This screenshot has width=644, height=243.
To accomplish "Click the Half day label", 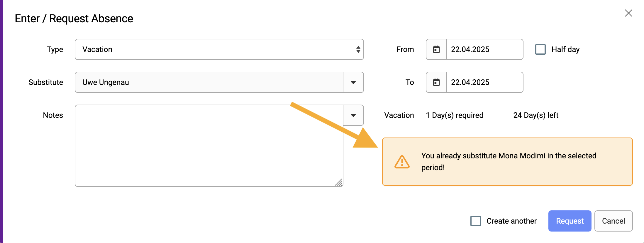I will pos(565,49).
